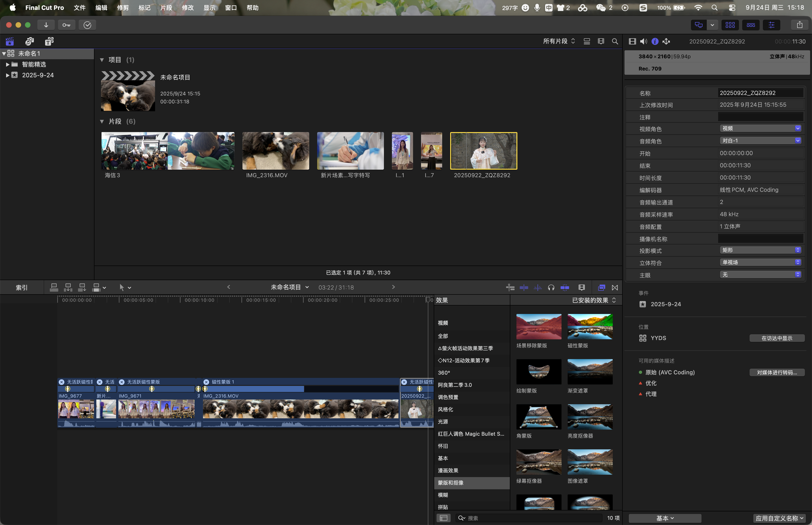Select the IMG_2316.MOV browser thumbnail
812x525 pixels.
[x=276, y=151]
